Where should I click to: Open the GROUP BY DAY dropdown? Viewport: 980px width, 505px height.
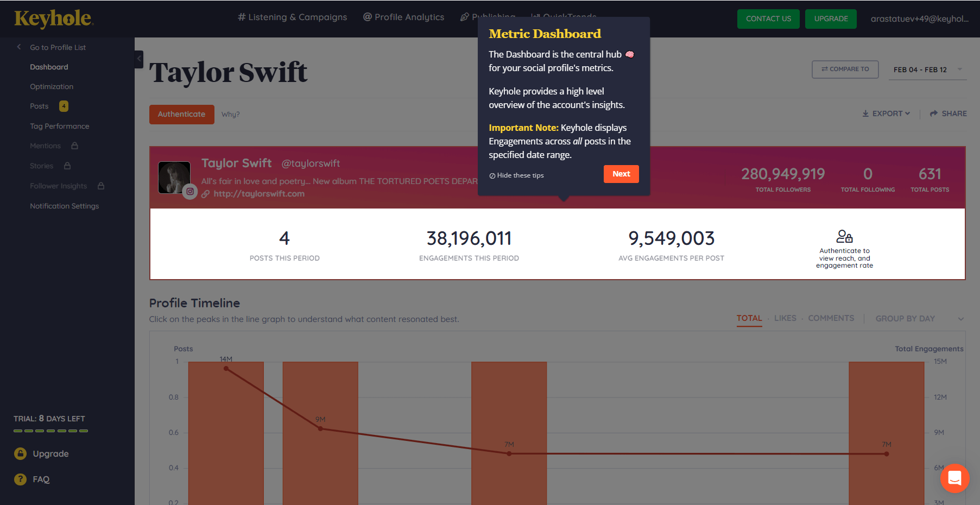(920, 319)
